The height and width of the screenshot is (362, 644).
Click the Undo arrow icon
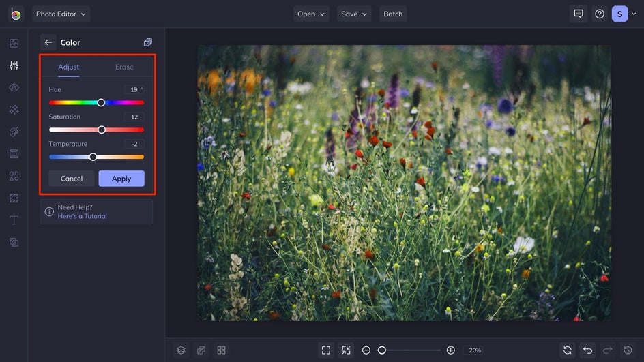587,350
